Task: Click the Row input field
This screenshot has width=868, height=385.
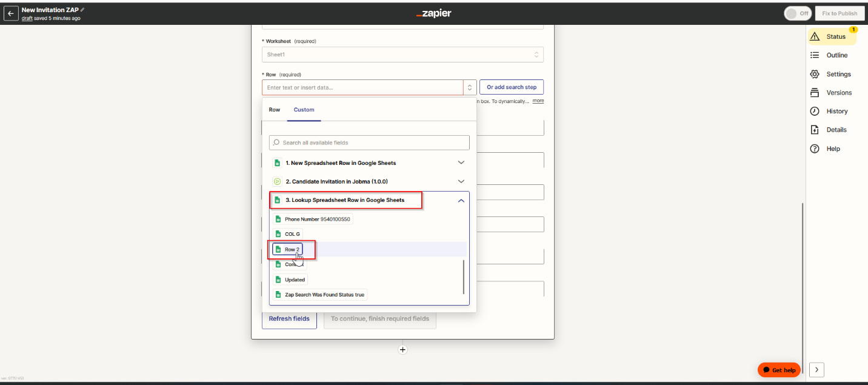Action: click(x=362, y=87)
